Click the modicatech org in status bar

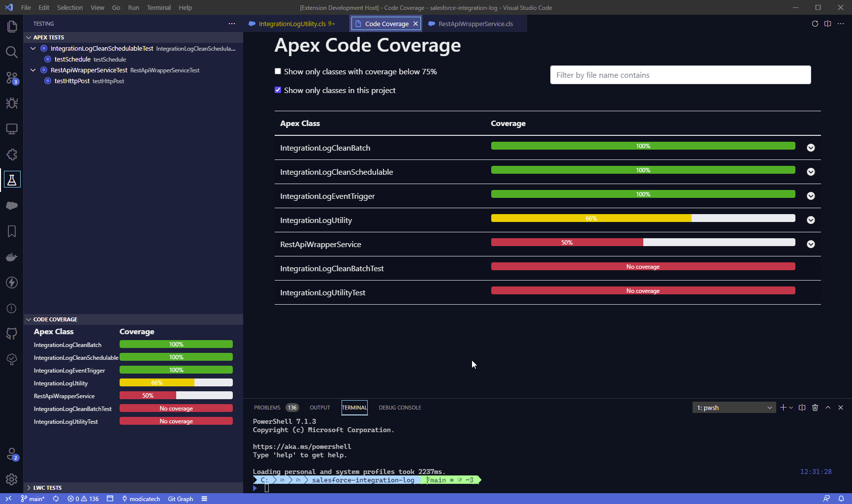point(141,499)
